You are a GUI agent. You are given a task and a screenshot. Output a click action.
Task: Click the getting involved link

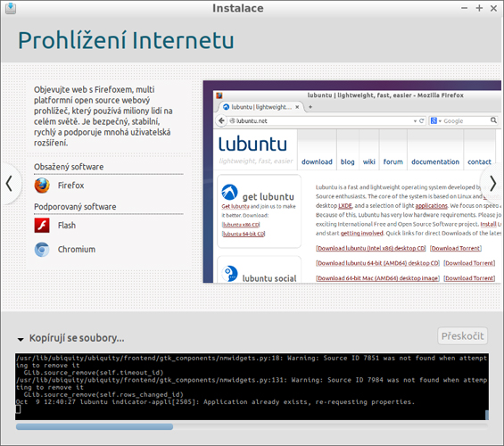(361, 234)
